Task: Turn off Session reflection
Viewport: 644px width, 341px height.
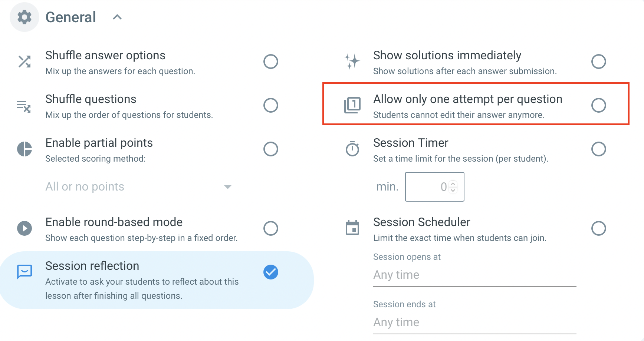Action: (x=271, y=272)
